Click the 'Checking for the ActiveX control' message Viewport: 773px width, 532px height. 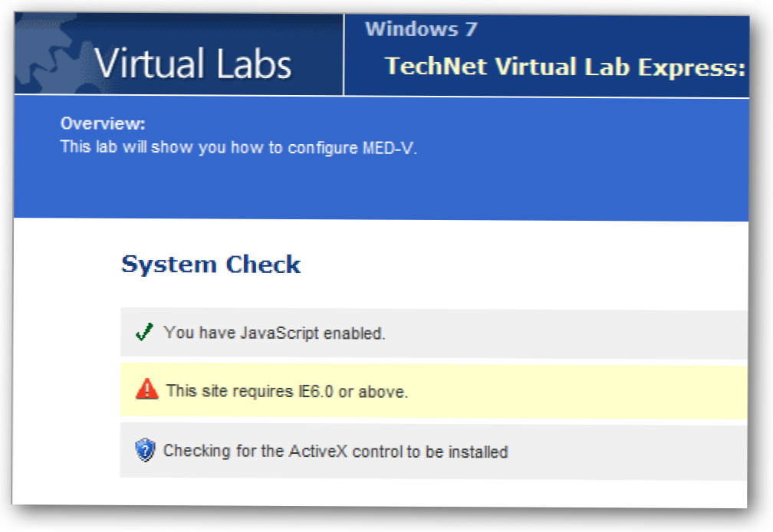click(x=336, y=452)
